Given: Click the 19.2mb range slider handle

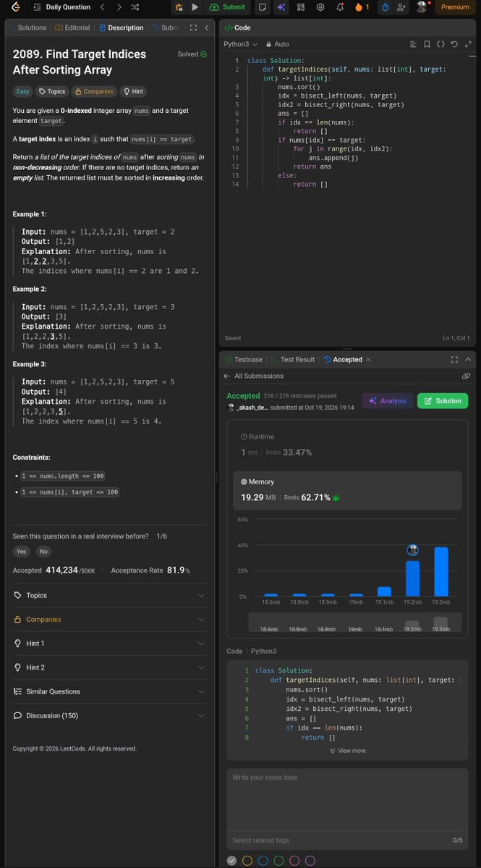Looking at the screenshot, I should (x=412, y=625).
